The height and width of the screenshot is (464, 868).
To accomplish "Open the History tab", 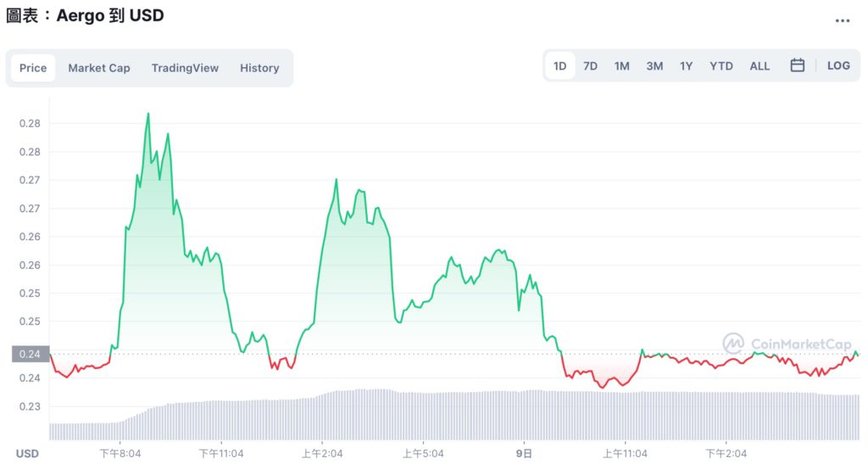I will 259,68.
